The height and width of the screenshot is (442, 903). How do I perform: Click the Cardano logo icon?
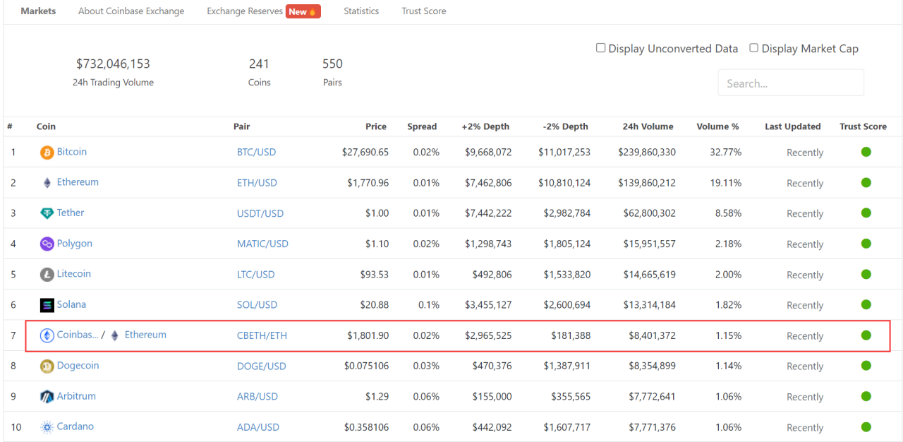point(47,427)
